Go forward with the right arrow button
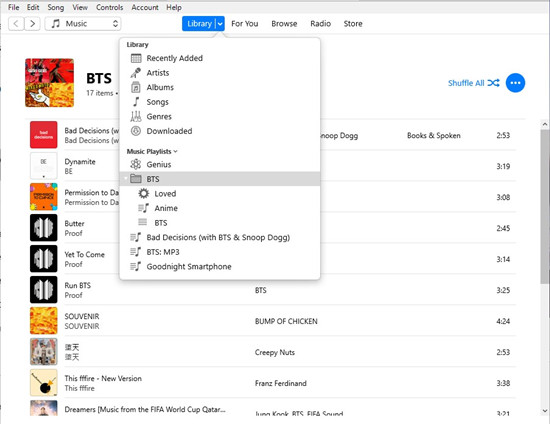The height and width of the screenshot is (424, 550). [x=32, y=24]
